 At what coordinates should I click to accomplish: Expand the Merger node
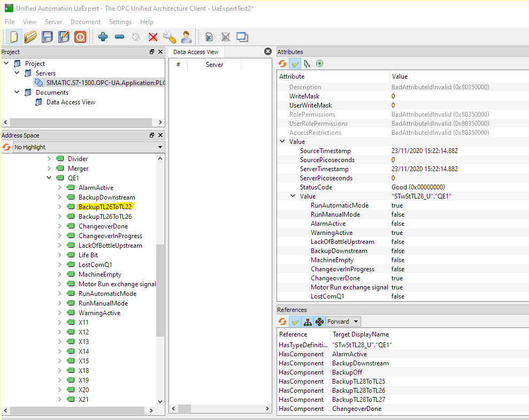pyautogui.click(x=49, y=168)
